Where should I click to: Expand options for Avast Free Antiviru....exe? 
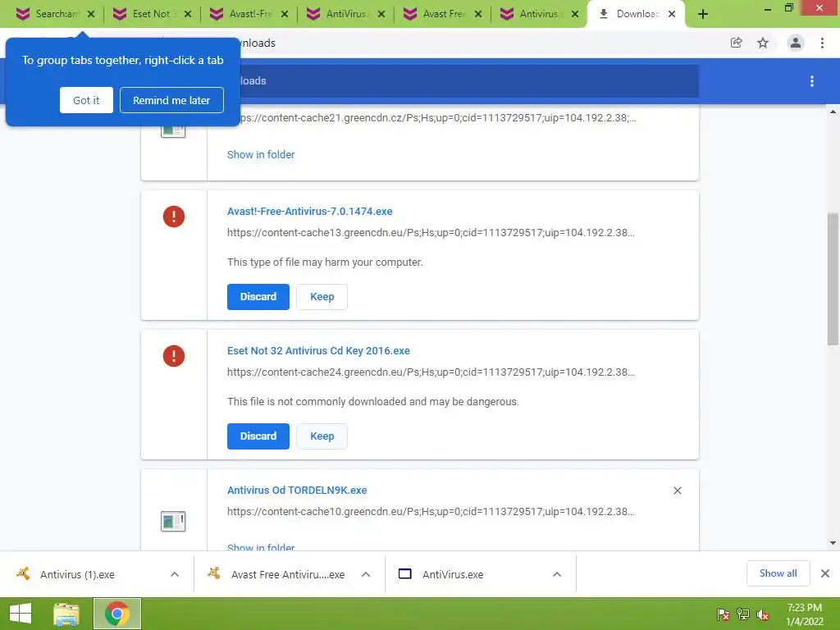click(366, 574)
